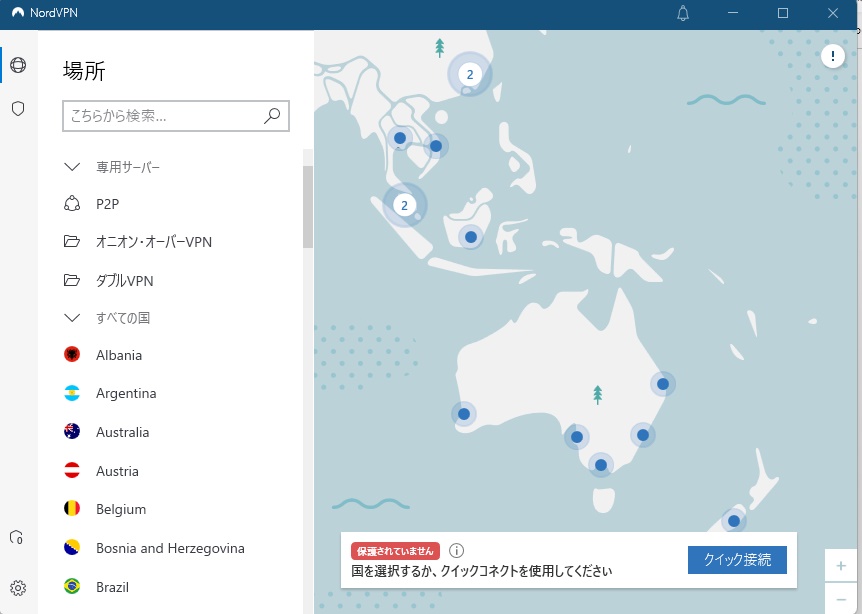Image resolution: width=862 pixels, height=614 pixels.
Task: Click the こちらから検索 search field
Action: tap(176, 115)
